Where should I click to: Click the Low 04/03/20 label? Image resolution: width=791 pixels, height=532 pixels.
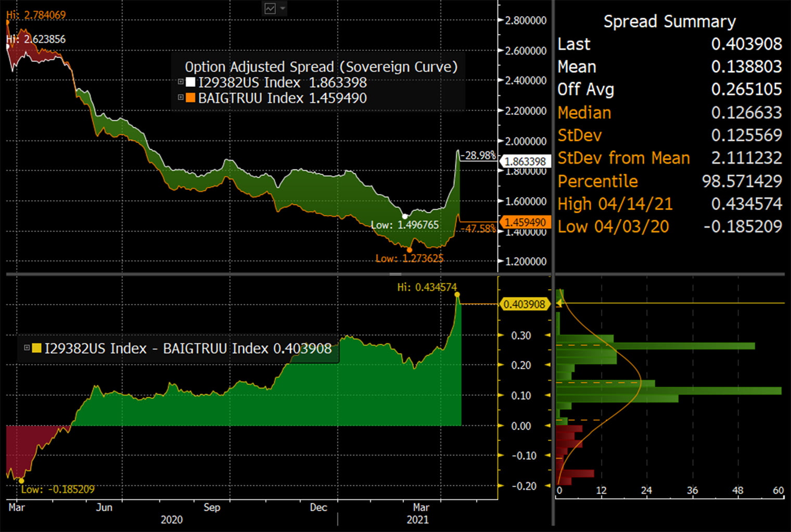tap(613, 227)
